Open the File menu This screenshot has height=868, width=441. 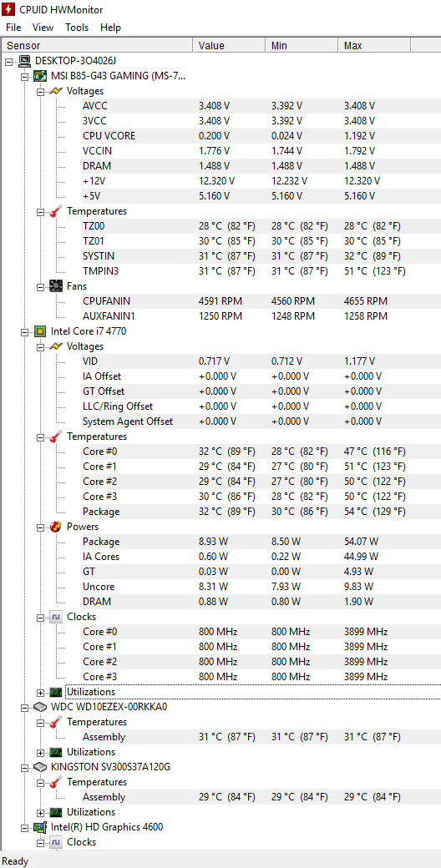tap(13, 27)
